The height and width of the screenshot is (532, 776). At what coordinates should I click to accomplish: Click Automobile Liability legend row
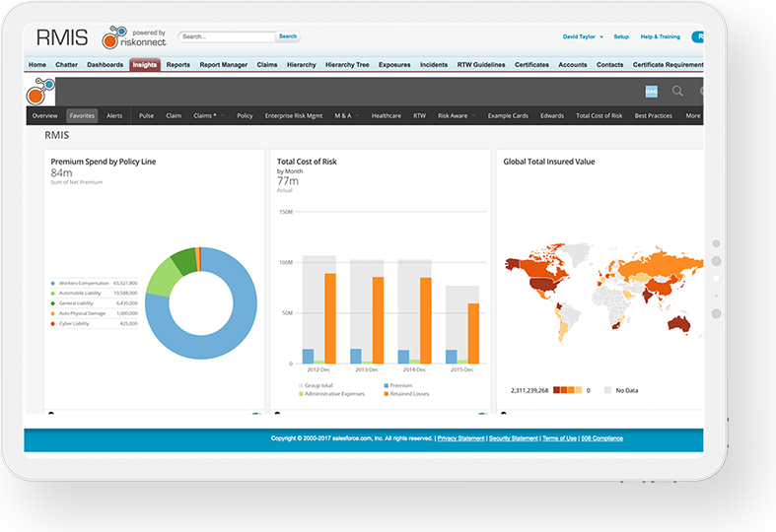tap(94, 294)
